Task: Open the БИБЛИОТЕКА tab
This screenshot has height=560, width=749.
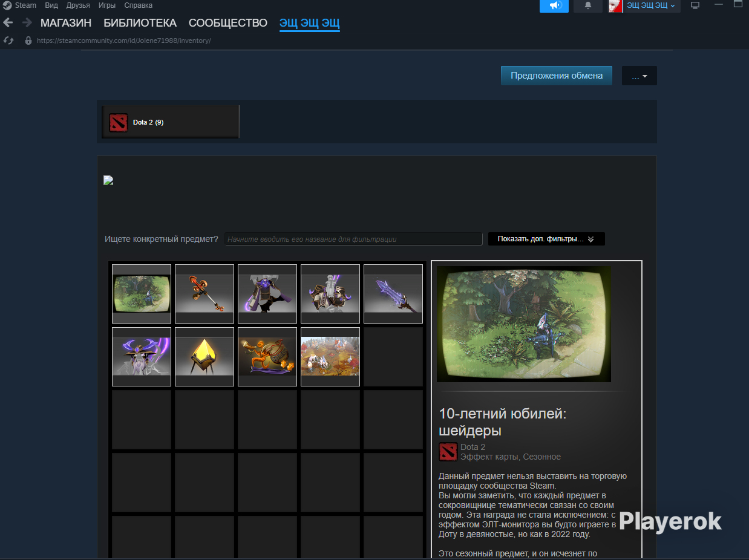Action: pos(140,23)
